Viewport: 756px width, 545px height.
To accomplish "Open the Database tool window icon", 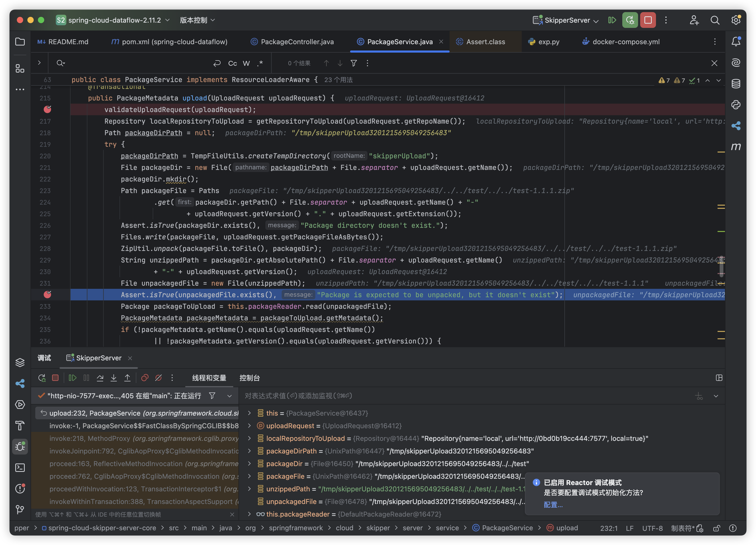I will [x=736, y=83].
